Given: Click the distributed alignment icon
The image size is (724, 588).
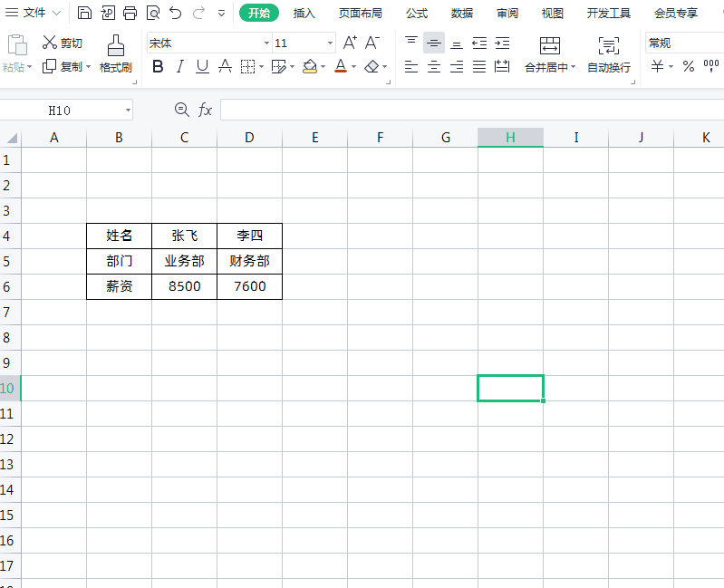Looking at the screenshot, I should pyautogui.click(x=502, y=67).
